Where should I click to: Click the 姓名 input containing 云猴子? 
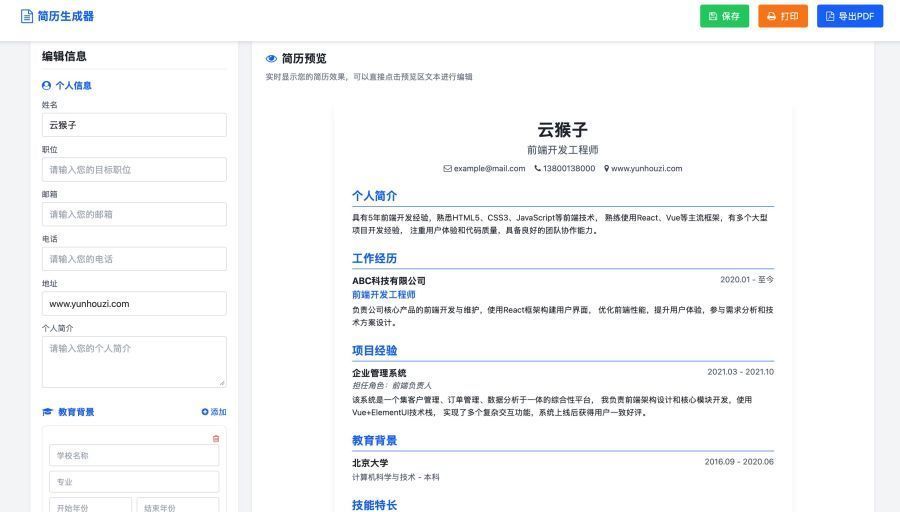coord(134,125)
